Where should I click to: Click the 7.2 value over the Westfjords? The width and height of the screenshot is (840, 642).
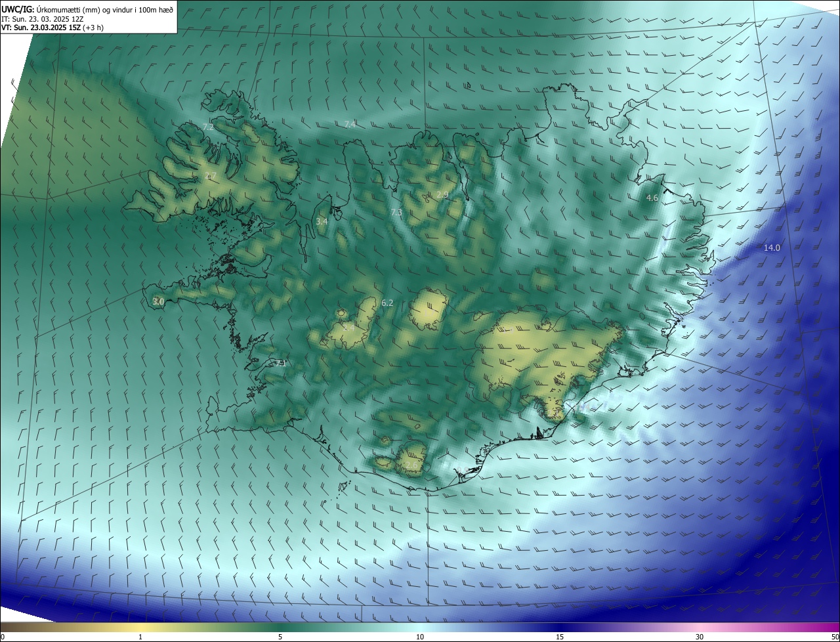click(x=208, y=127)
